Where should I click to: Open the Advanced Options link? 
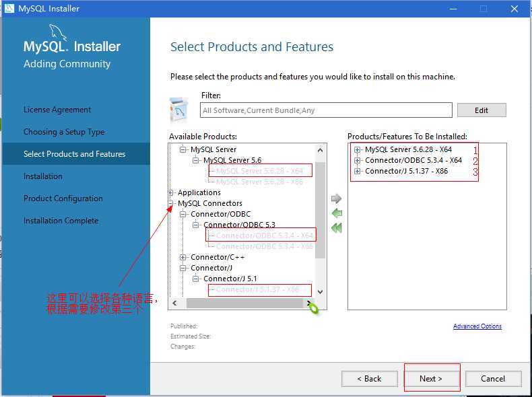pyautogui.click(x=477, y=326)
